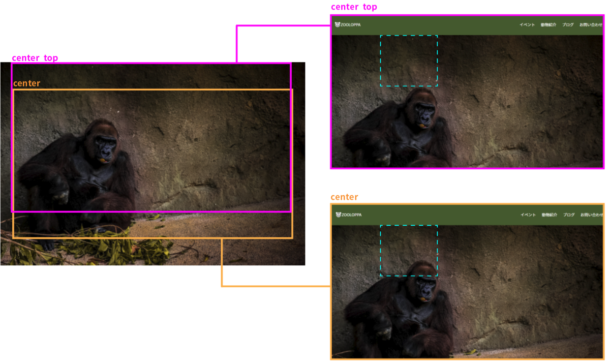Screen dimensions: 610x364
Task: Open 動物紹介 in the center top preview
Action: pyautogui.click(x=548, y=24)
